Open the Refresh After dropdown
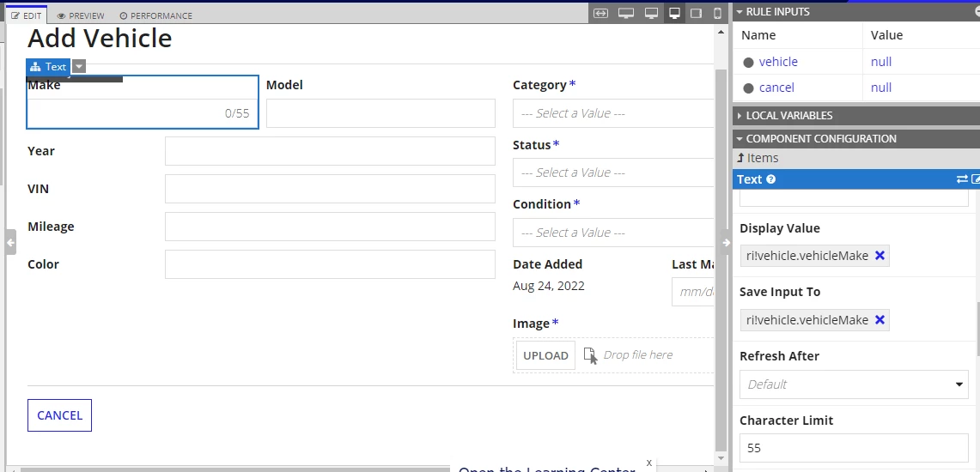Screen dimensions: 980x472 (x=854, y=384)
